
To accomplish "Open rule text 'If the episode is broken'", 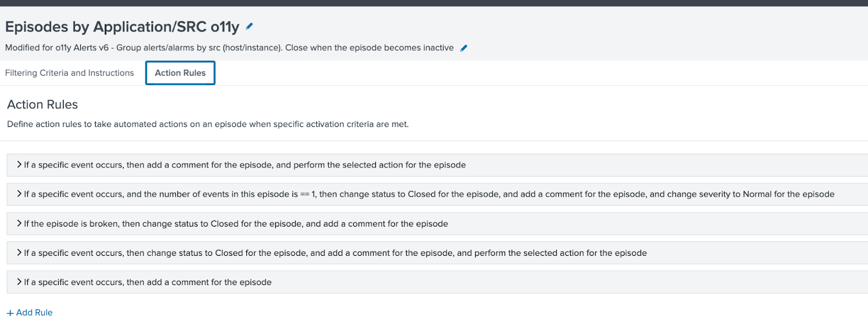I will click(x=236, y=224).
